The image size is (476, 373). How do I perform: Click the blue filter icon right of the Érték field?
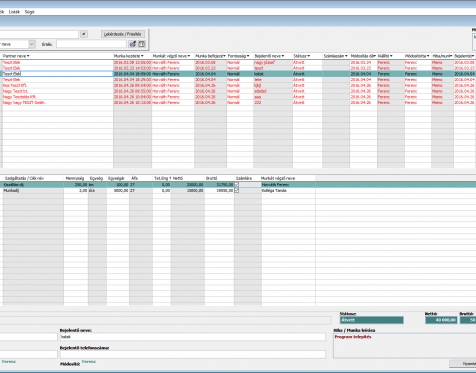tap(132, 44)
